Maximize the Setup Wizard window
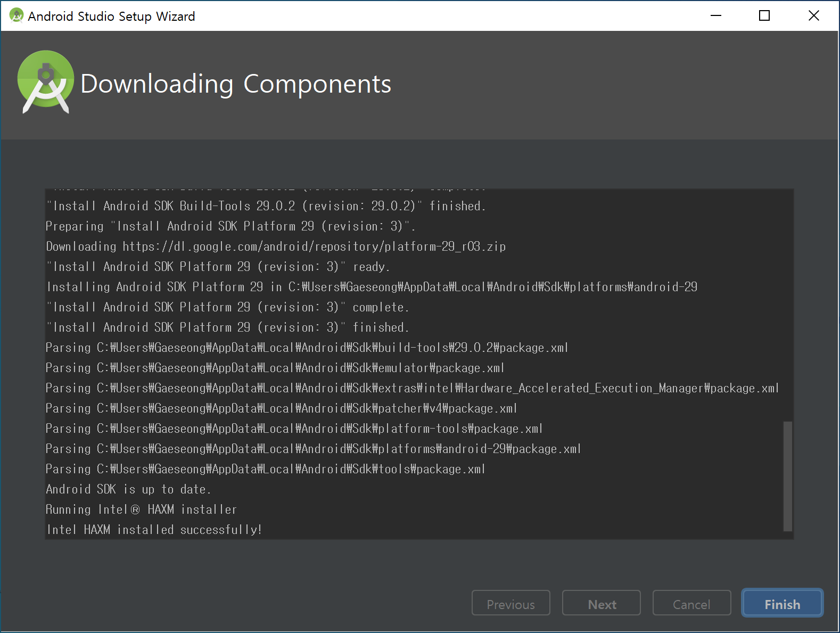 coord(764,16)
